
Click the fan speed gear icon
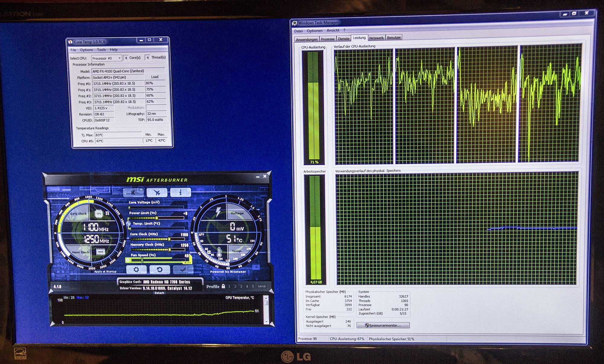(x=128, y=260)
